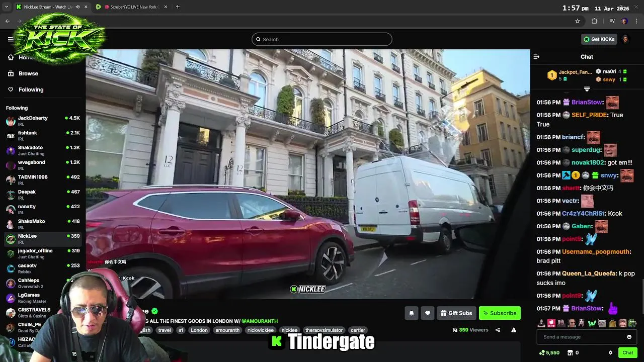
Task: Open ShakoMako channel in sidebar
Action: (x=43, y=224)
